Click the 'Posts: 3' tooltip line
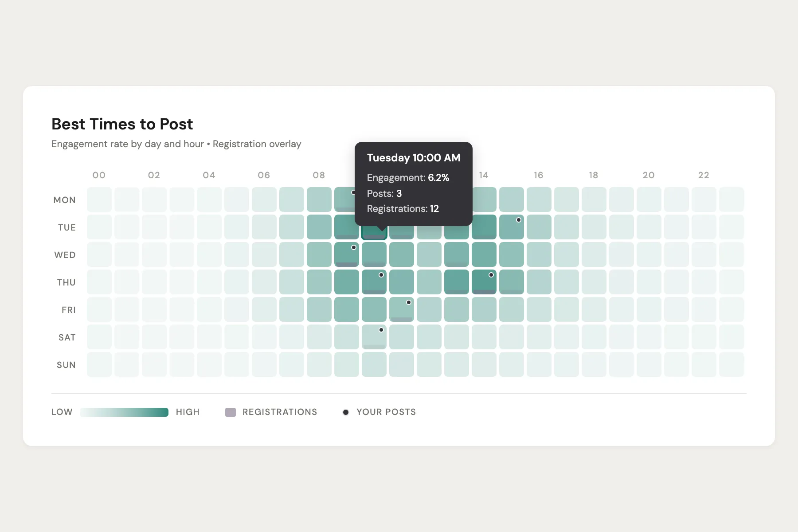 pyautogui.click(x=384, y=193)
